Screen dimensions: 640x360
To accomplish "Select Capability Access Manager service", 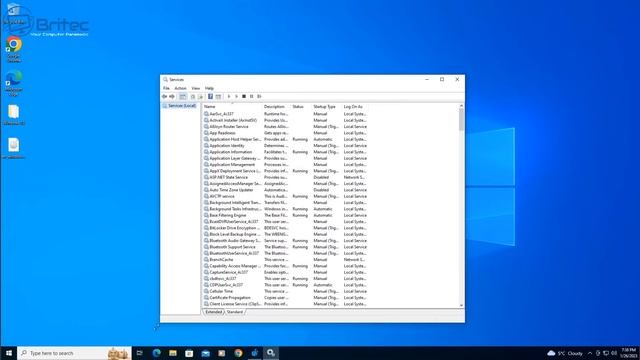I will [x=285, y=266].
